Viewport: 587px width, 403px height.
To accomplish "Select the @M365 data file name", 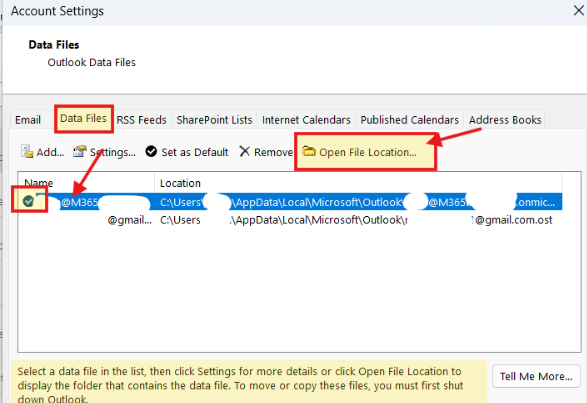I will tap(79, 202).
